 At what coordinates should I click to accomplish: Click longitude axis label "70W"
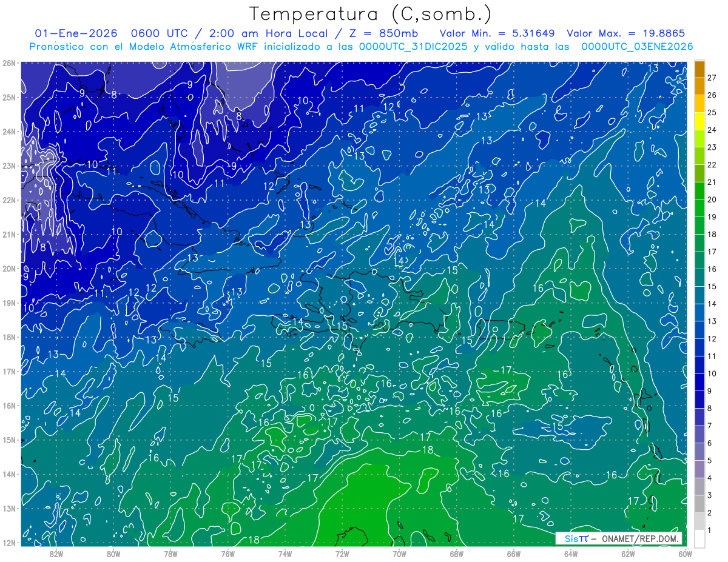(x=399, y=554)
